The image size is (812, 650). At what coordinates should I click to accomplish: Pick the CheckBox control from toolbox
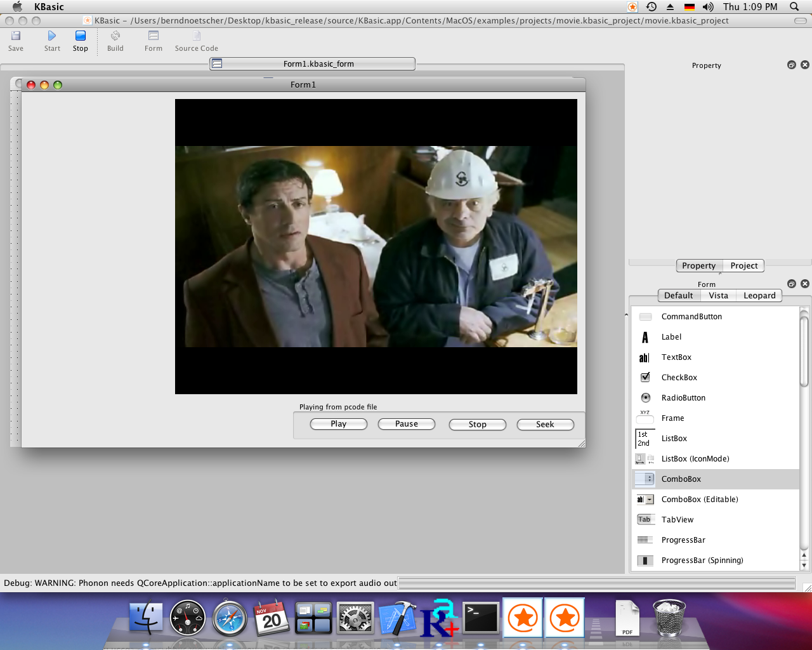tap(679, 378)
